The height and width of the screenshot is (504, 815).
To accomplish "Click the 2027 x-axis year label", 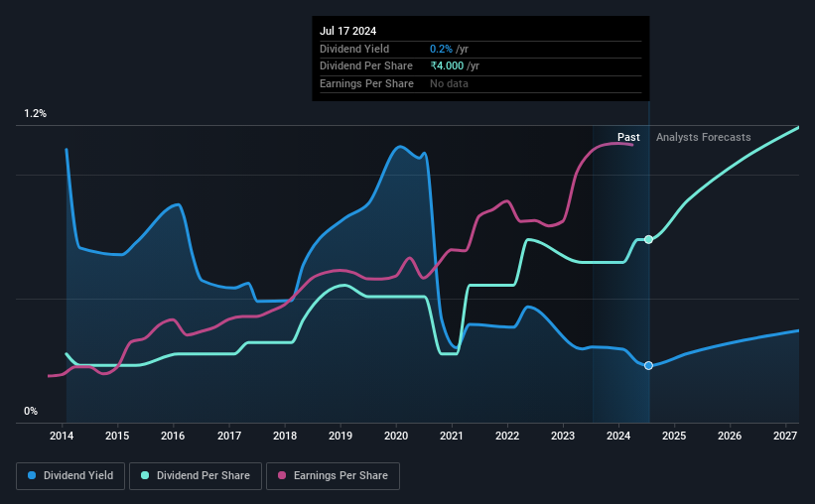I will [785, 436].
